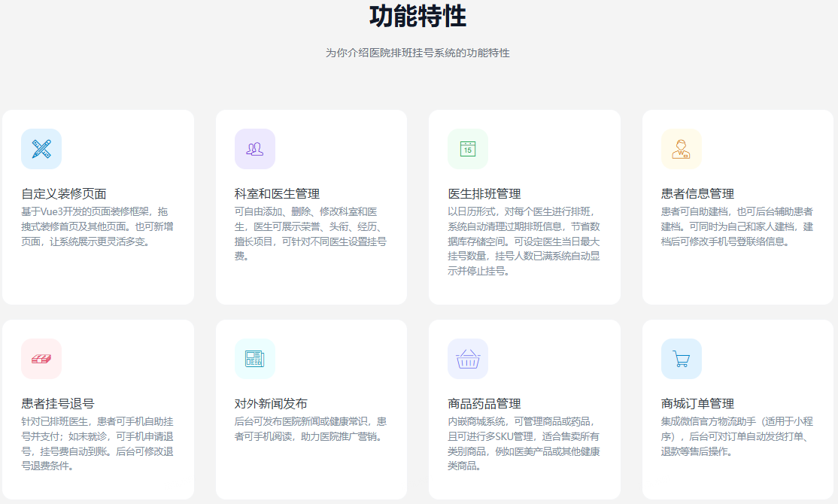Click the 医生排班管理 feature title
The width and height of the screenshot is (838, 504).
point(484,194)
